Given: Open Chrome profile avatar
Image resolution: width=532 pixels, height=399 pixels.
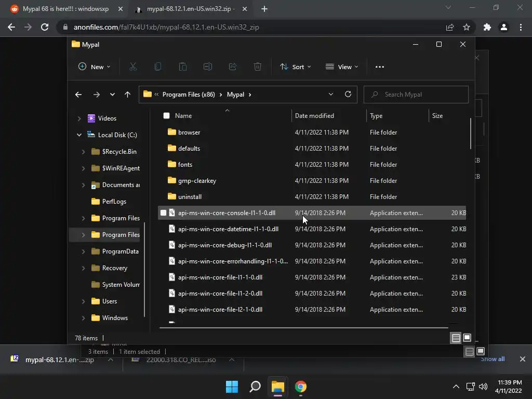Looking at the screenshot, I should coord(504,27).
